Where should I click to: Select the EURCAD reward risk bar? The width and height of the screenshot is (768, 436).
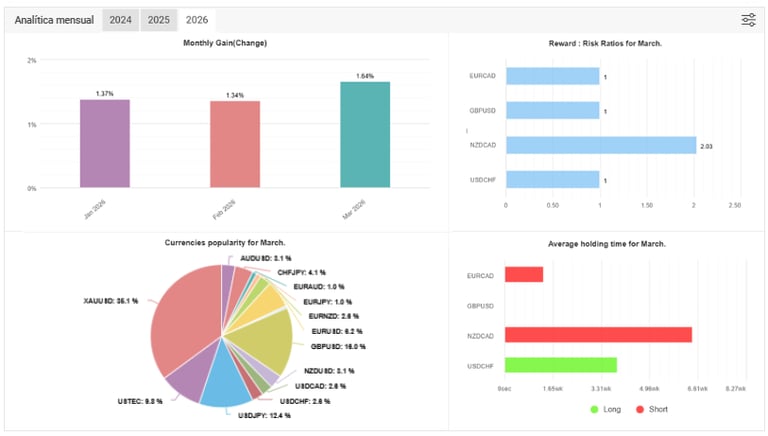(552, 76)
